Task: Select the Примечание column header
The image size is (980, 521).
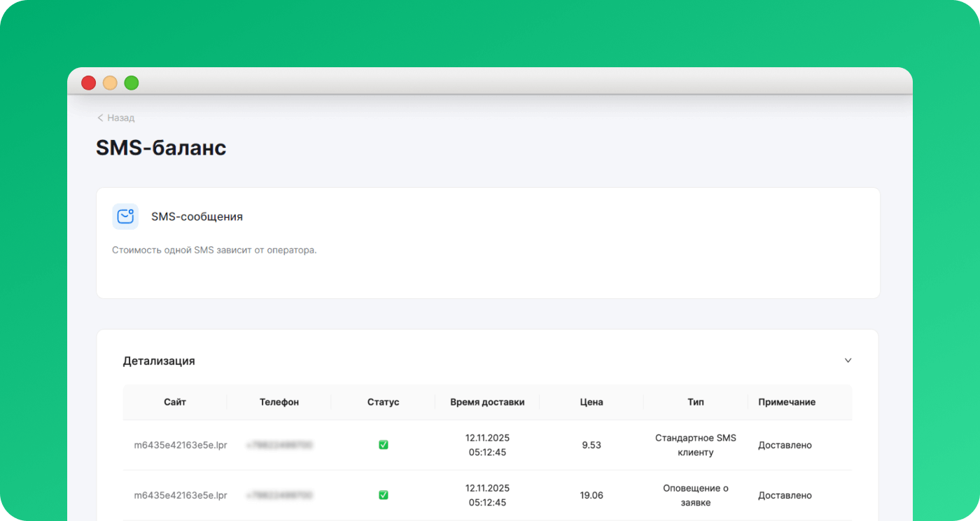Action: pyautogui.click(x=787, y=402)
